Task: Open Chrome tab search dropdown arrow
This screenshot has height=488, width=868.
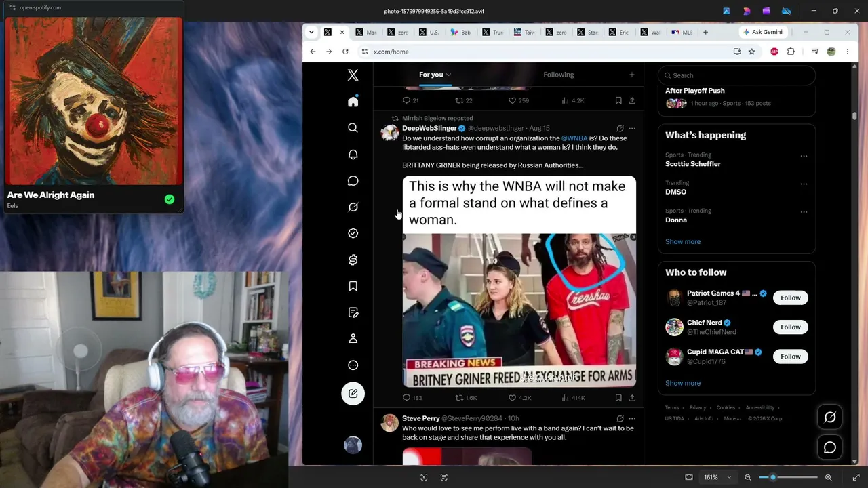Action: [311, 32]
